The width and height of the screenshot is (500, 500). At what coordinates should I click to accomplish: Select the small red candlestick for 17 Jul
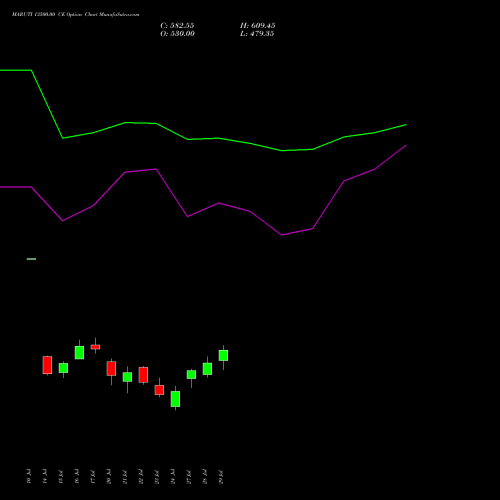[x=95, y=347]
